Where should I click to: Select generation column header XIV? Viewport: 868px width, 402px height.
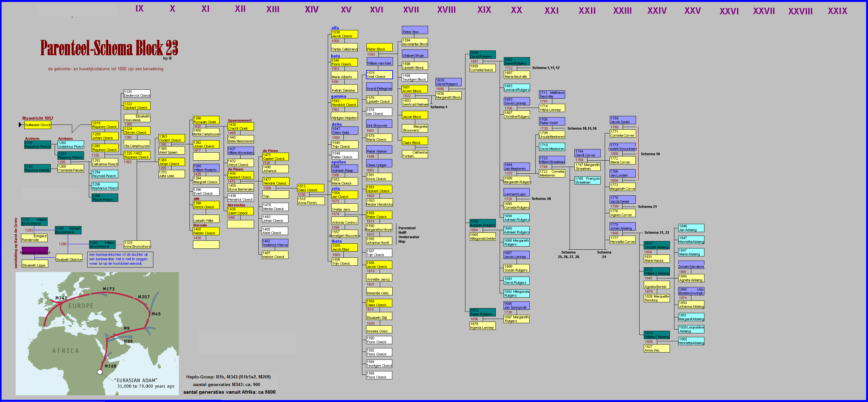pos(311,10)
